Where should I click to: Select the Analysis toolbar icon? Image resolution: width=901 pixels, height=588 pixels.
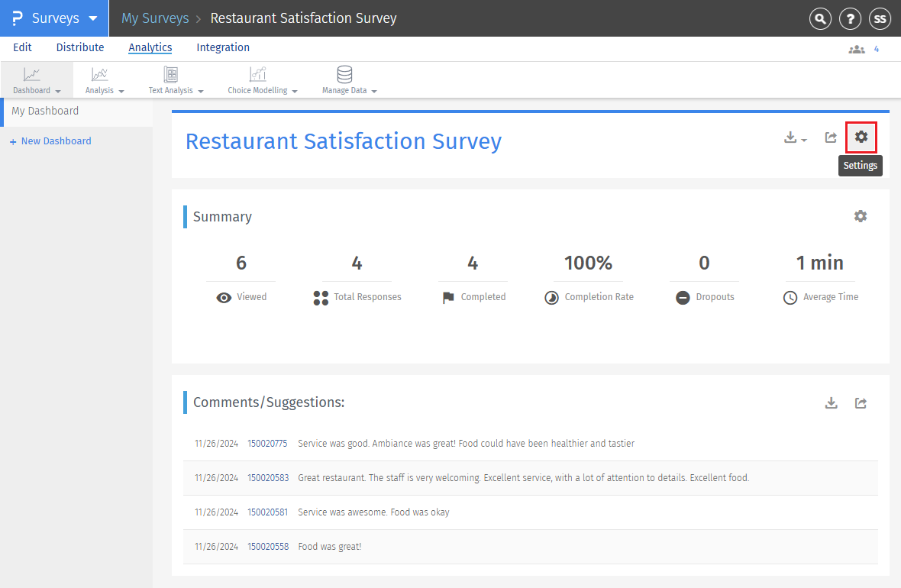tap(100, 75)
